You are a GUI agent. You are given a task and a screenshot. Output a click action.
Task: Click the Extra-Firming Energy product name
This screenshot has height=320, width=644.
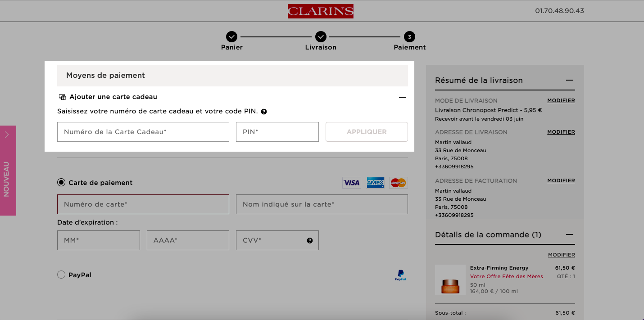499,268
